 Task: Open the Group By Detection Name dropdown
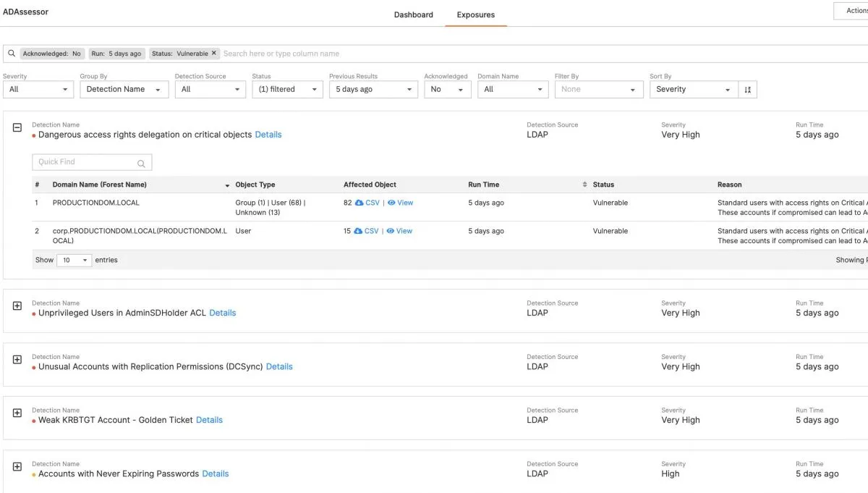(124, 90)
